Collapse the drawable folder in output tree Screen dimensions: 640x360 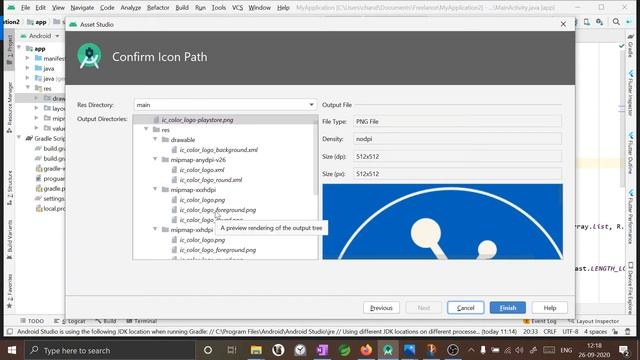coord(155,140)
